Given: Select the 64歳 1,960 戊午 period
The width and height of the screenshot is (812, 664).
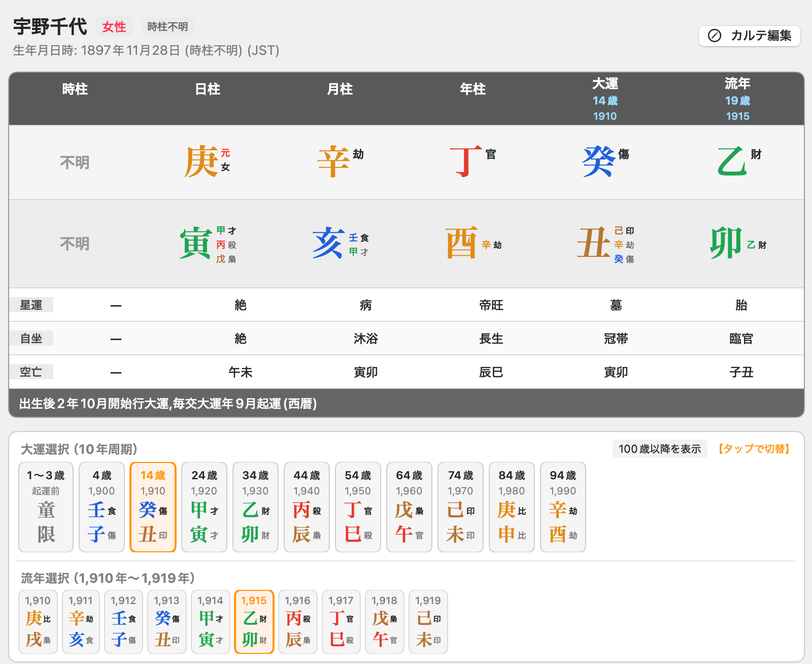Looking at the screenshot, I should [410, 507].
